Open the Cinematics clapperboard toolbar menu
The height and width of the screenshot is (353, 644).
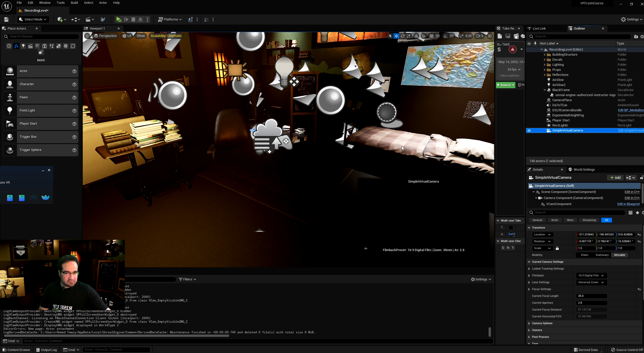click(90, 19)
